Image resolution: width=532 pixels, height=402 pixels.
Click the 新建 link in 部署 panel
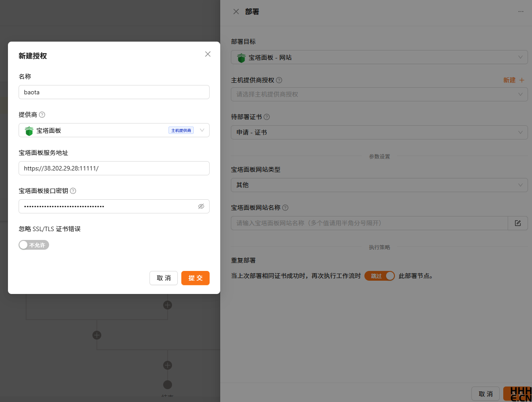509,80
